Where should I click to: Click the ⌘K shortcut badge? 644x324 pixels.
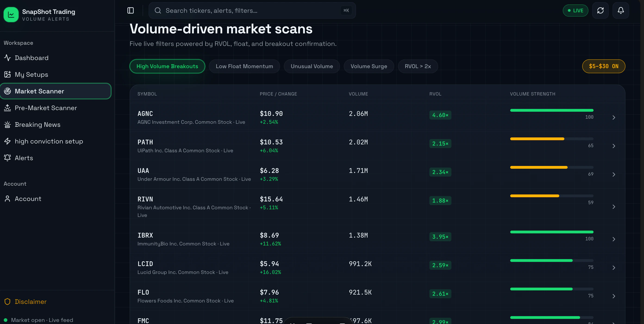pos(346,10)
